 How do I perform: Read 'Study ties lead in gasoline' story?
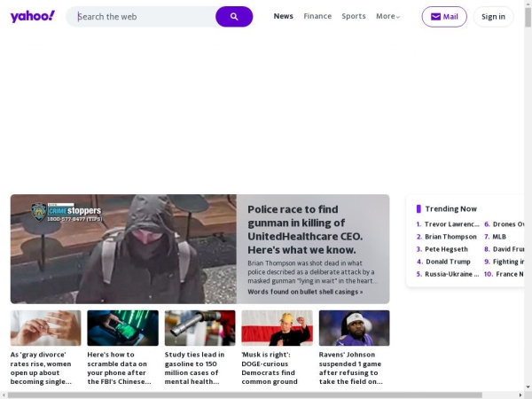tap(194, 368)
